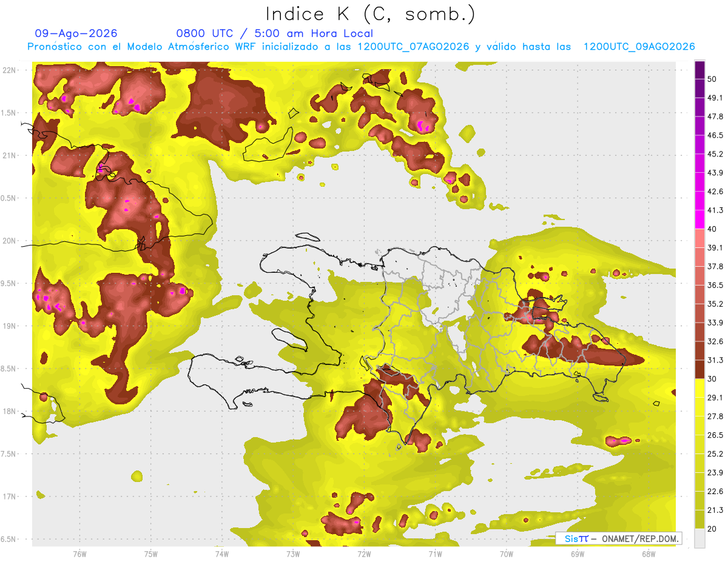Click the longitude label '70W'
Screen dimensions: 728x562
pyautogui.click(x=507, y=554)
